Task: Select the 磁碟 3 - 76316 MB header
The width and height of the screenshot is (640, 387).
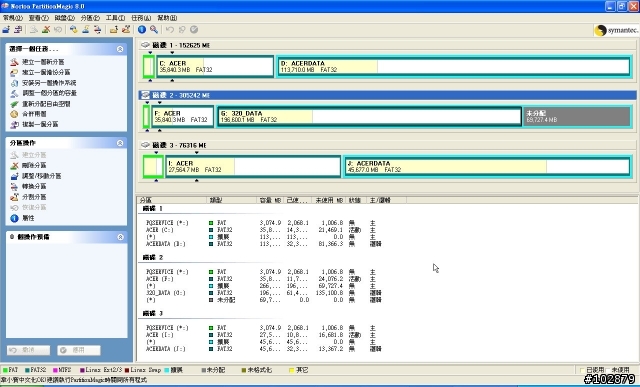Action: (387, 145)
